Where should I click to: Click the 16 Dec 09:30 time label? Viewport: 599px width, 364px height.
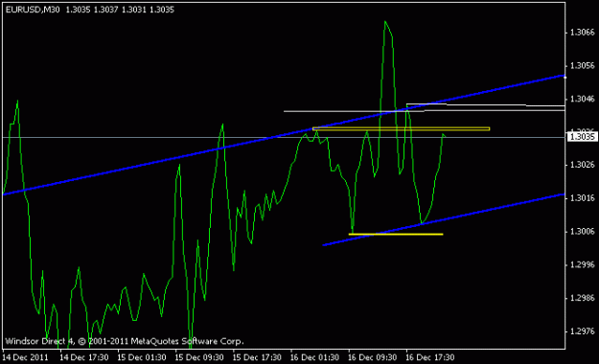point(373,357)
